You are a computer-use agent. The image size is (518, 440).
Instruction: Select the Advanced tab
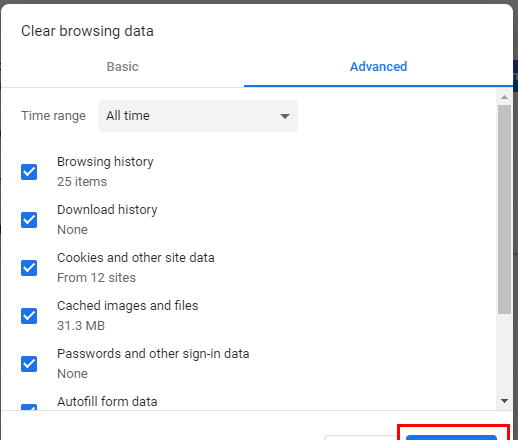point(378,67)
